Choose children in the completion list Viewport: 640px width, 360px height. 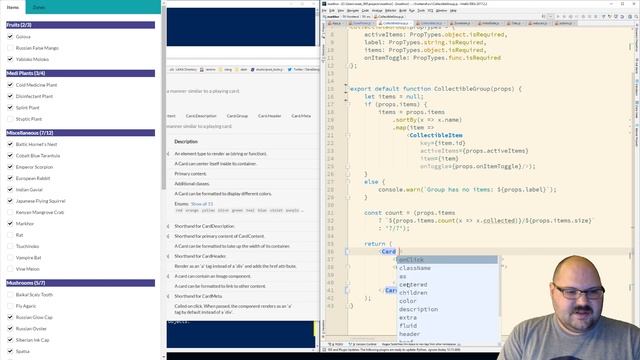(447, 293)
